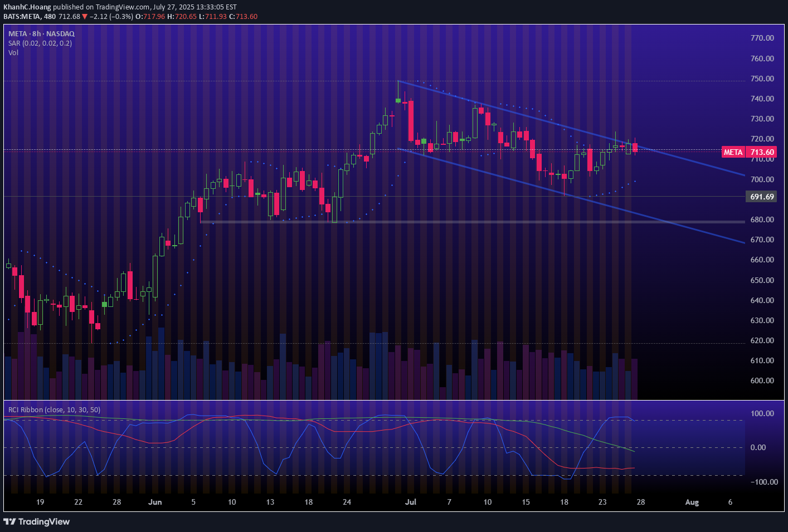Click the green horizontal line at 691.69

pyautogui.click(x=374, y=197)
